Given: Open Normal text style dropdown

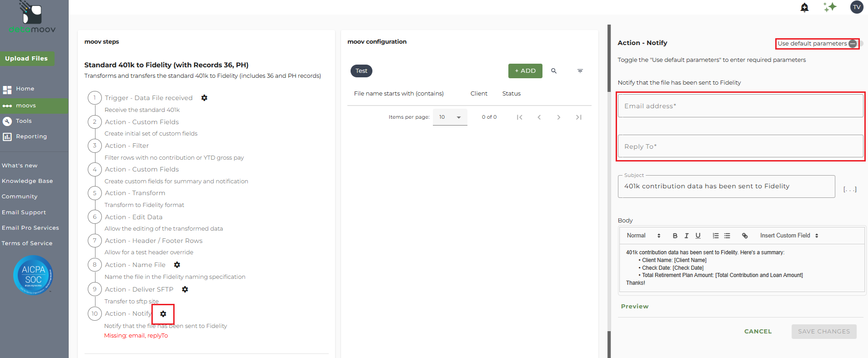Looking at the screenshot, I should pos(643,236).
